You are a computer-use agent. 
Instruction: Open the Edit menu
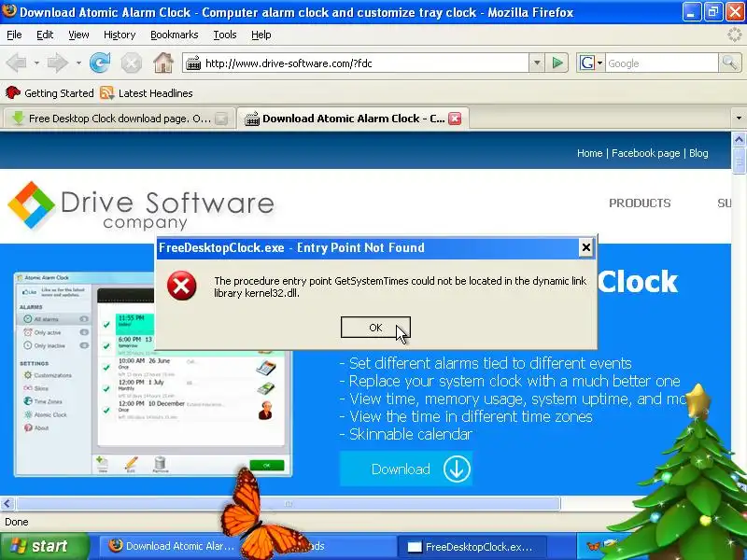click(x=45, y=35)
